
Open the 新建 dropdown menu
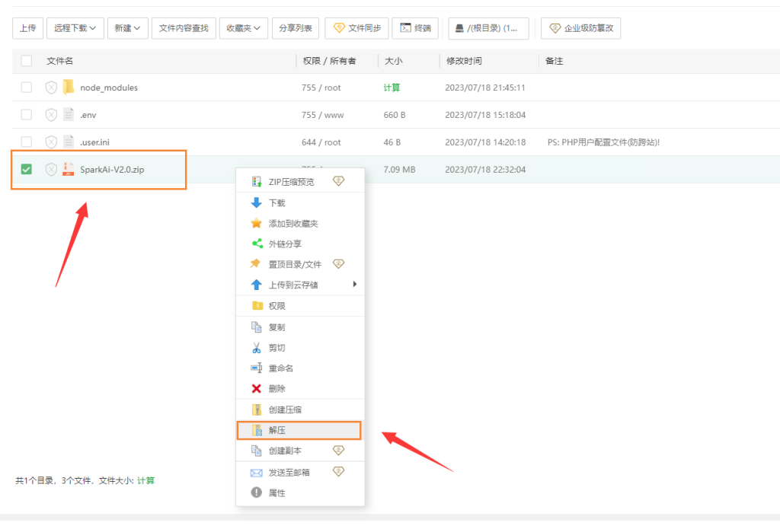(127, 28)
